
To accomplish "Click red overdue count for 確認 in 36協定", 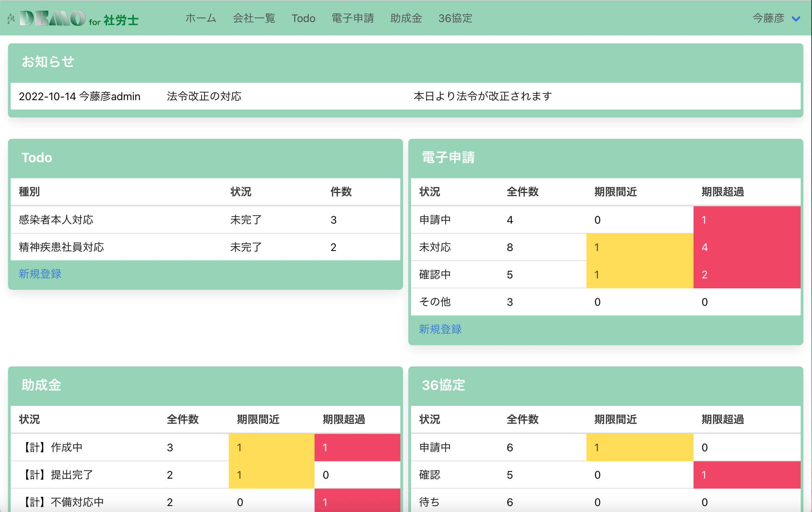I will (x=747, y=475).
